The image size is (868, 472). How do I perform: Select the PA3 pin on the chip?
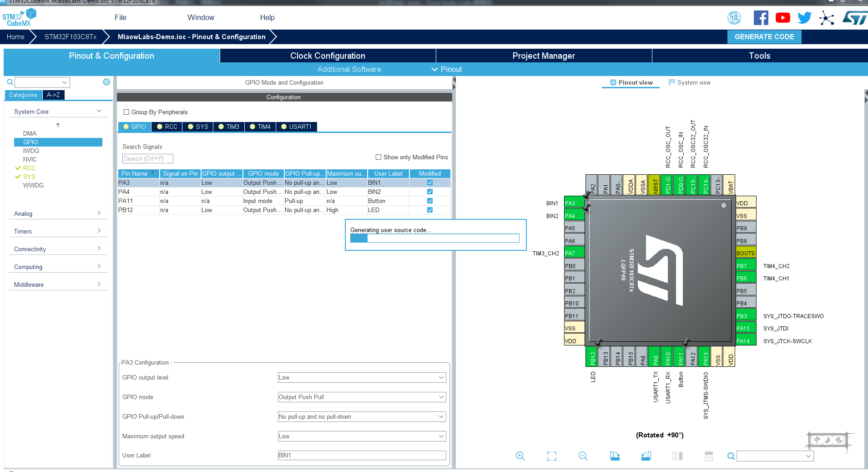(x=574, y=203)
